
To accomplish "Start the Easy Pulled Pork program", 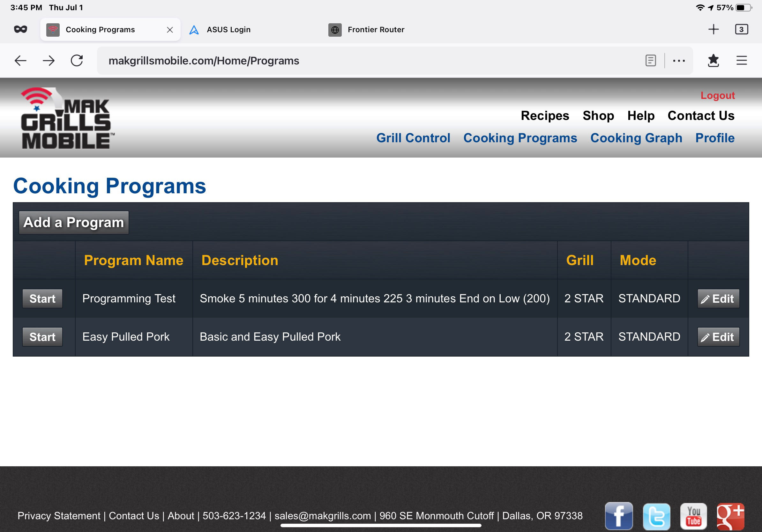I will click(x=42, y=337).
